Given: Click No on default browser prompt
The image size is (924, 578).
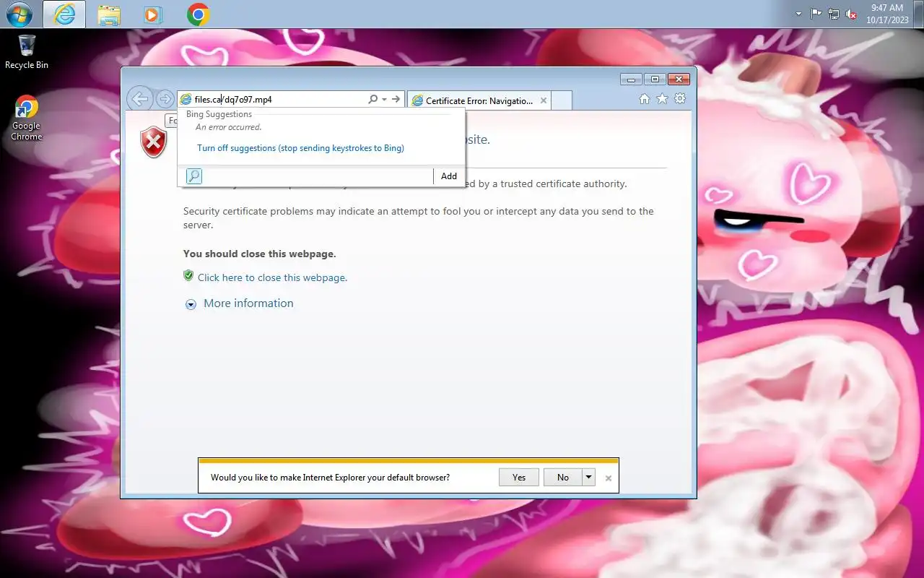Looking at the screenshot, I should [563, 478].
